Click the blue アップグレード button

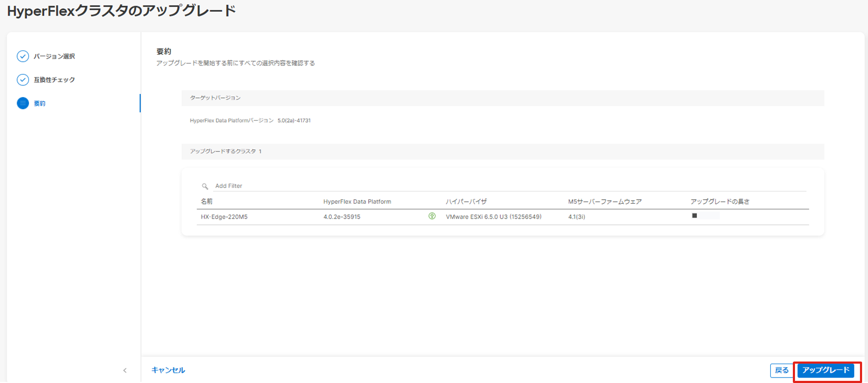[x=826, y=371]
